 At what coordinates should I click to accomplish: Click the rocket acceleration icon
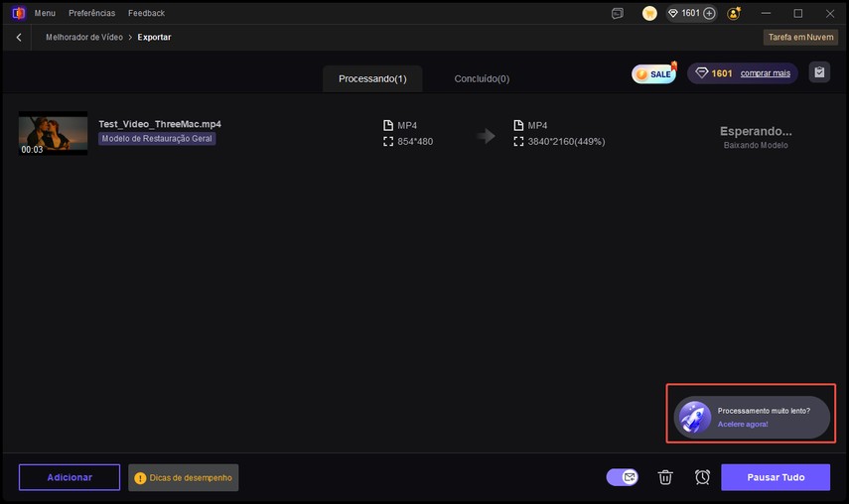(692, 417)
